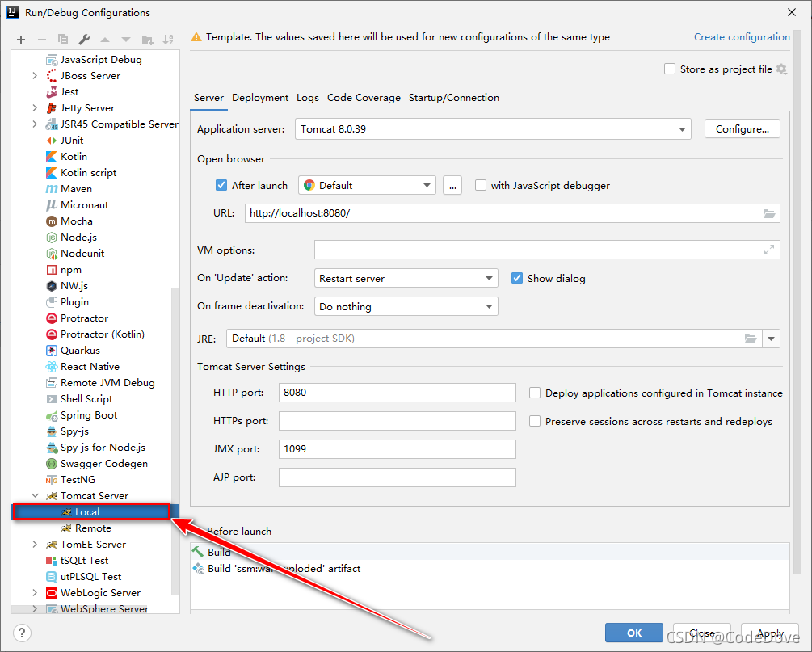Enable Preserve sessions across restarts and redeploys
812x652 pixels.
tap(535, 421)
